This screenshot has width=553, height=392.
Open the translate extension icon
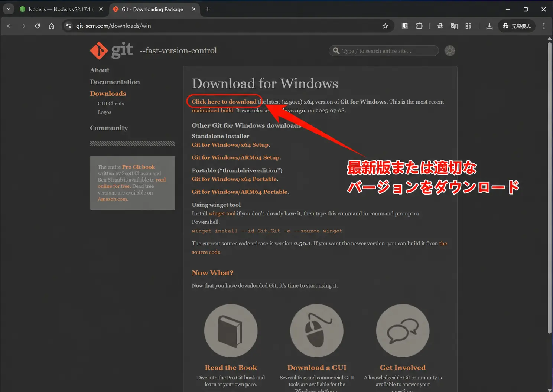pos(454,26)
